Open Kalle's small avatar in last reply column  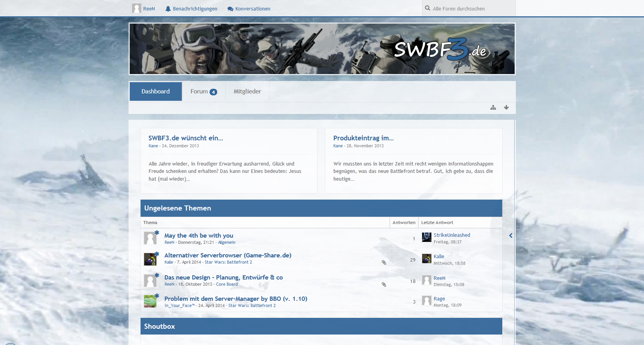coord(427,259)
